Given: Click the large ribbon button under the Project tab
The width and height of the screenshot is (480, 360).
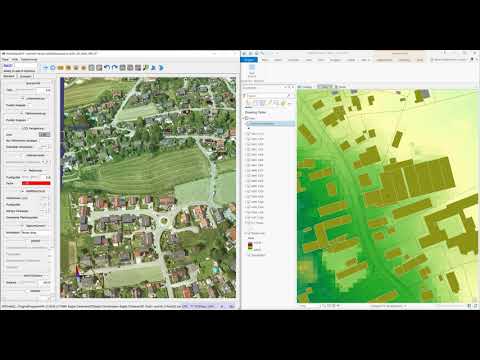Looking at the screenshot, I should click(x=252, y=71).
